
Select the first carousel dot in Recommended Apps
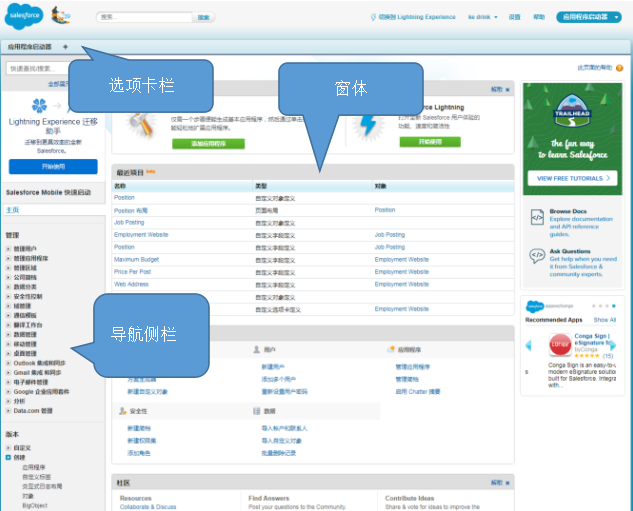coord(594,306)
